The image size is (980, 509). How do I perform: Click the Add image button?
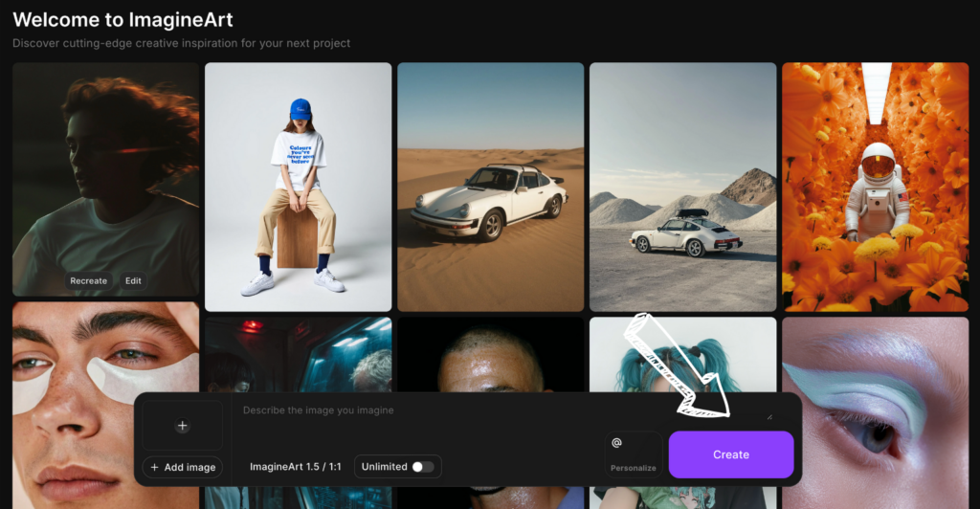tap(183, 467)
